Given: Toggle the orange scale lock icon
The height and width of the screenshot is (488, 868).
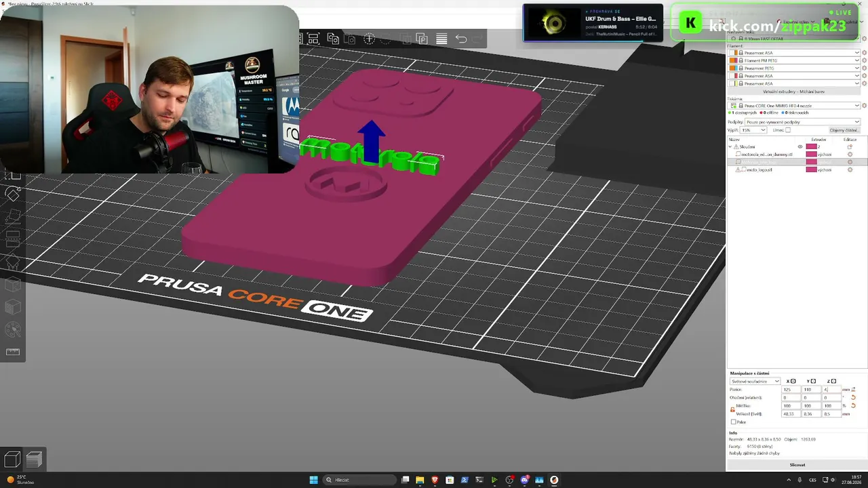Looking at the screenshot, I should click(732, 409).
